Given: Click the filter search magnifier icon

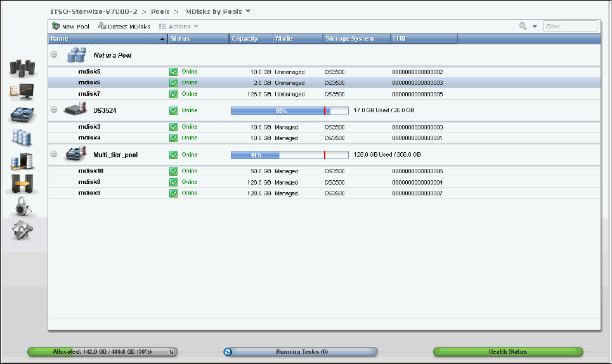Looking at the screenshot, I should 523,27.
